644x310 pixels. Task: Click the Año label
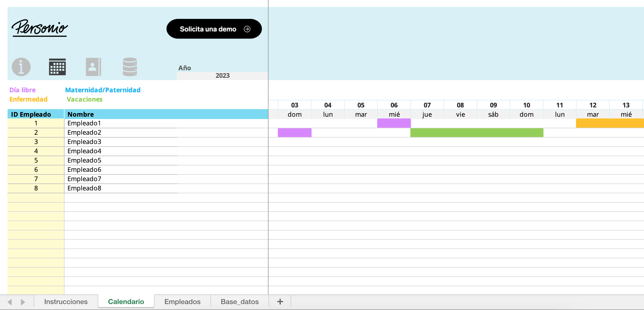pos(185,68)
